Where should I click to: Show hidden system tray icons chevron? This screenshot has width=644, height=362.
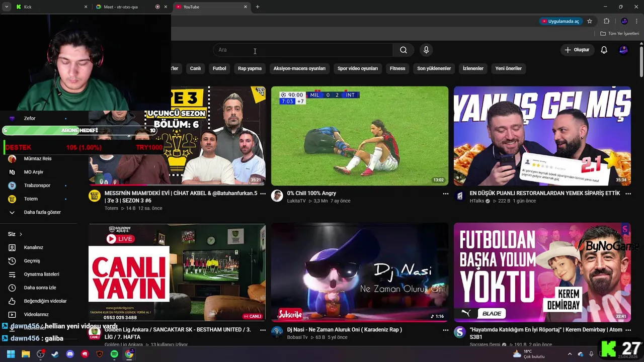(570, 354)
